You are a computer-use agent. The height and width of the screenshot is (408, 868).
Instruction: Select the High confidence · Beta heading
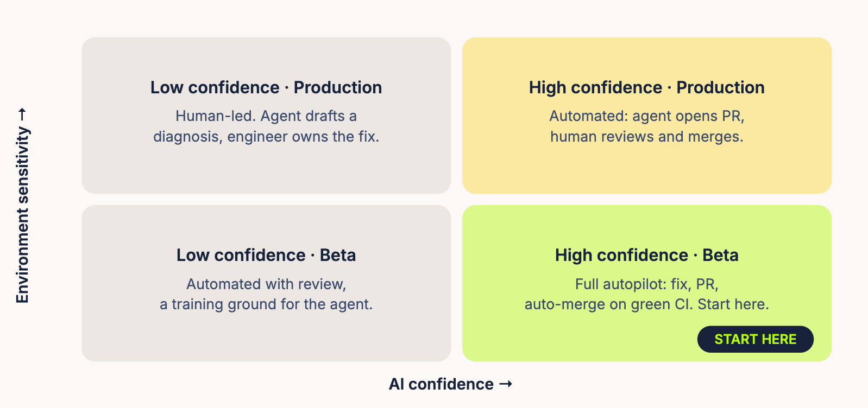pos(646,255)
